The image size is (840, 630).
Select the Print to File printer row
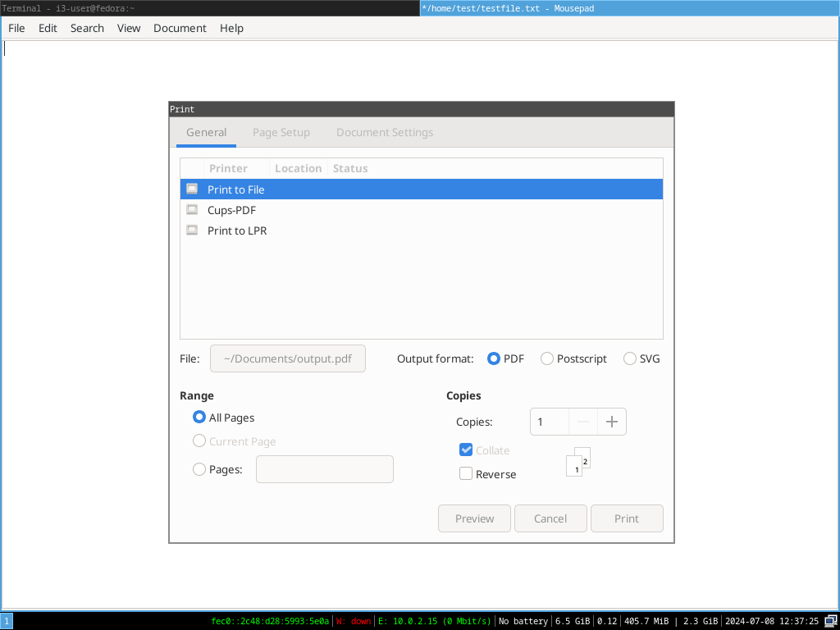422,189
